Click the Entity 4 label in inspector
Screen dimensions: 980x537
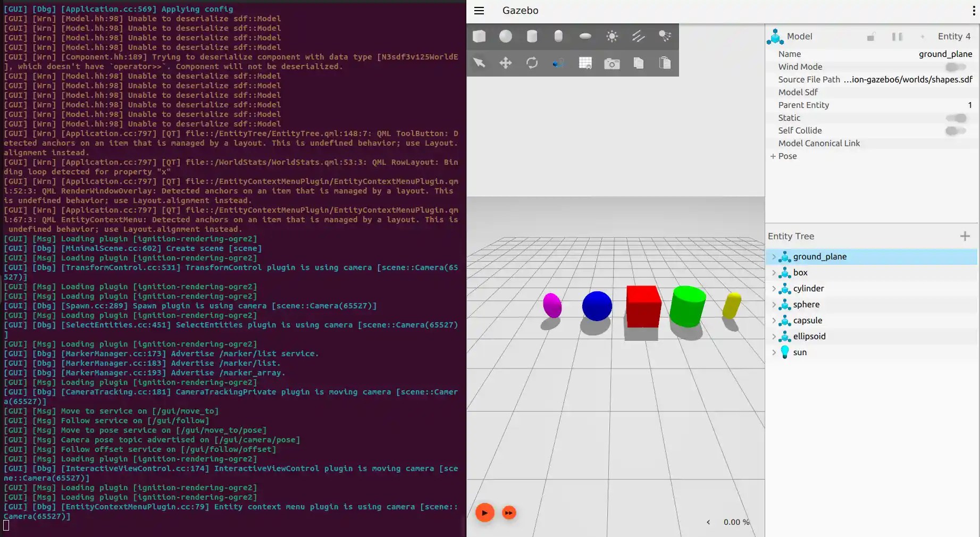954,36
